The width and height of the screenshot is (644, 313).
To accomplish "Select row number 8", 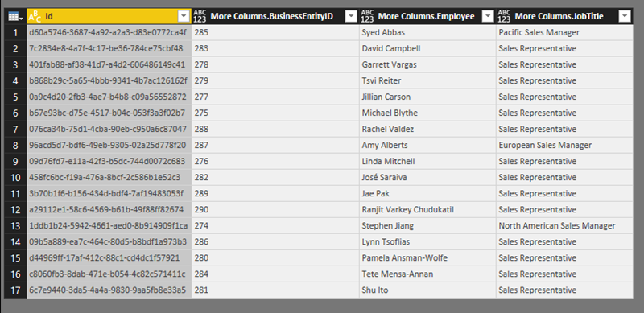I will coord(15,145).
